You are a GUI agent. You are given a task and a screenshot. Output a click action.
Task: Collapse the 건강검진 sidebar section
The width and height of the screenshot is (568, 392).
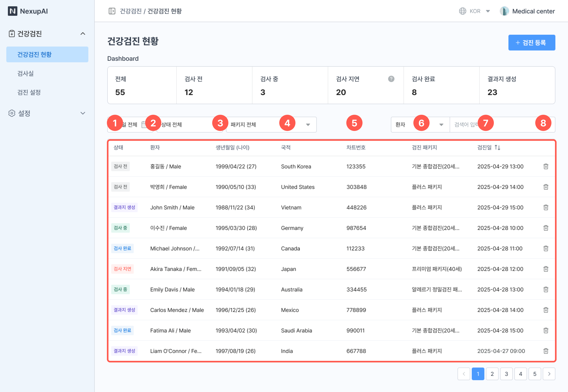coord(83,34)
